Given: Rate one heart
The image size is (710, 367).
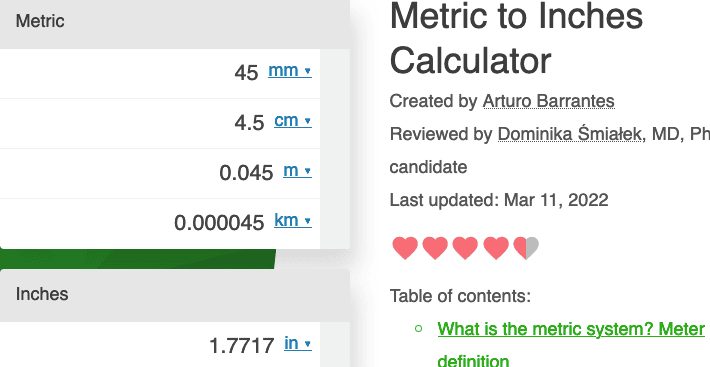Looking at the screenshot, I should point(405,248).
